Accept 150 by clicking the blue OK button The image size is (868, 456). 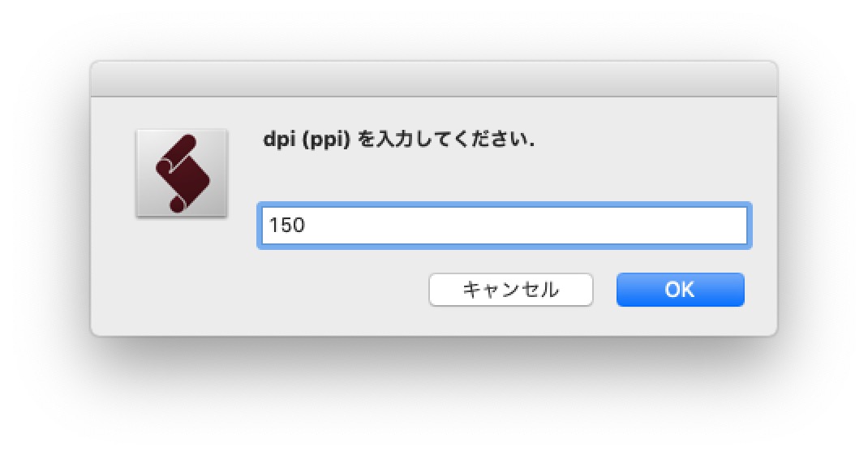click(681, 290)
